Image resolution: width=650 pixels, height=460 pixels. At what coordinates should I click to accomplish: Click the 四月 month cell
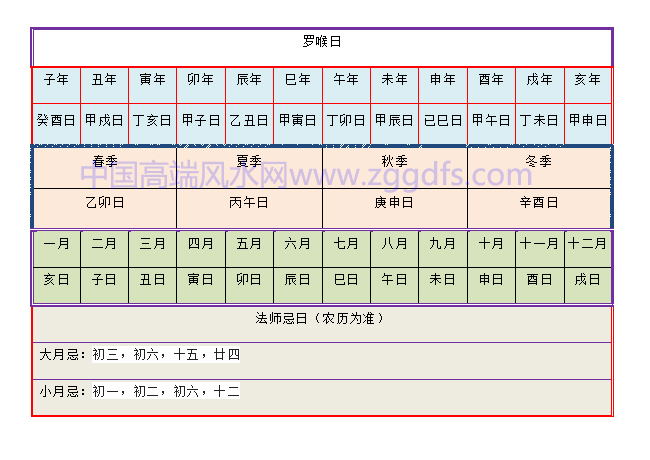pyautogui.click(x=201, y=249)
